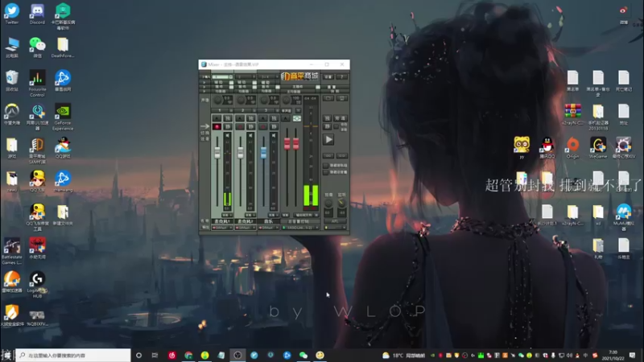
Task: Tick the second checkbox under the play button
Action: pyautogui.click(x=326, y=172)
